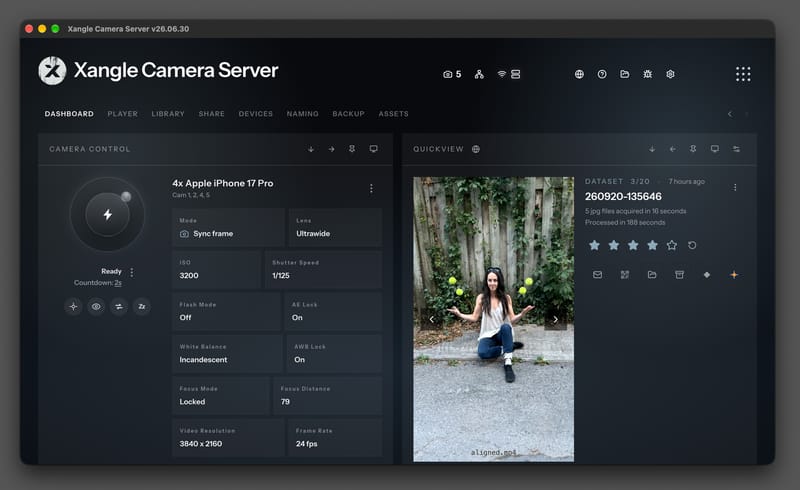Click the globe icon in the top header
Screen dimensions: 800x490
coord(579,75)
